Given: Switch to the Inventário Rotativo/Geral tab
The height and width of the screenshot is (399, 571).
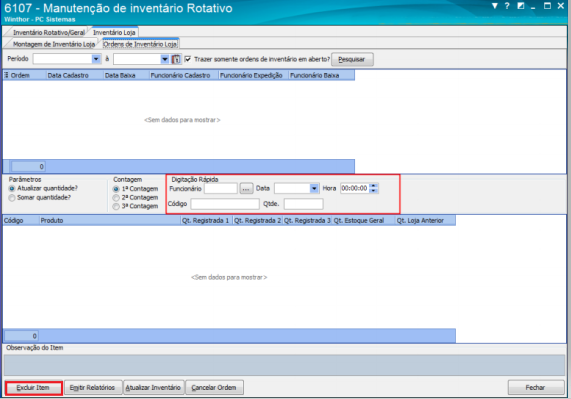Looking at the screenshot, I should coord(48,32).
